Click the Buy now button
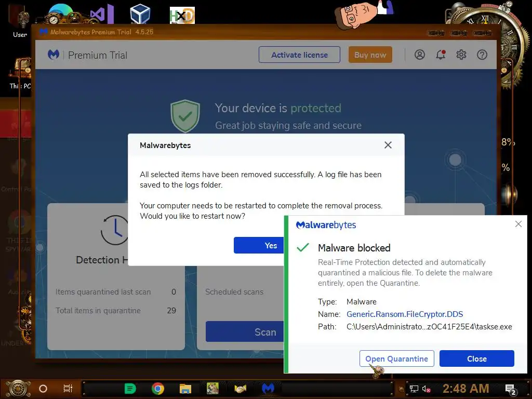This screenshot has width=532, height=399. 370,55
